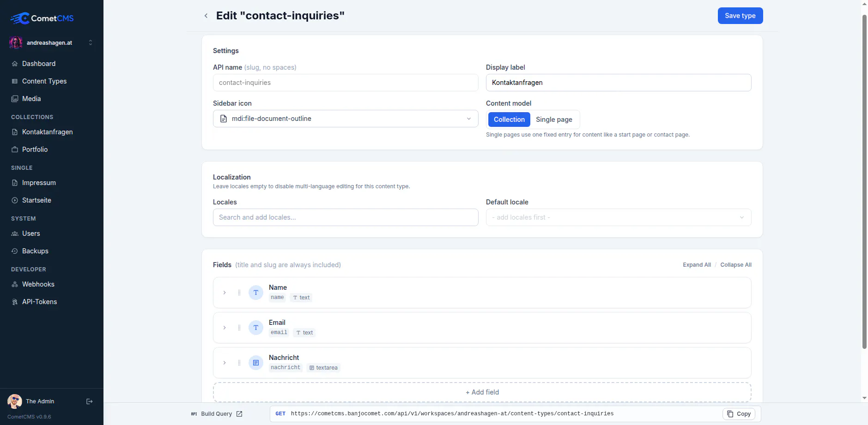Screen dimensions: 868x425
Task: Click the page vertical scrollbar
Action: pos(864,182)
